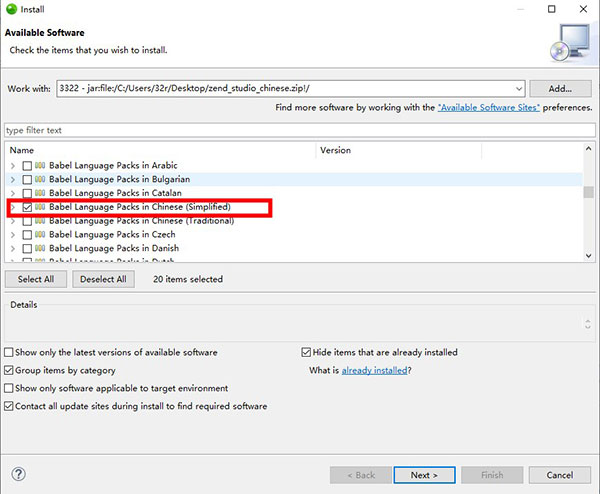This screenshot has height=494, width=600.
Task: Click the Chinese (Traditional) pack icon
Action: 40,221
